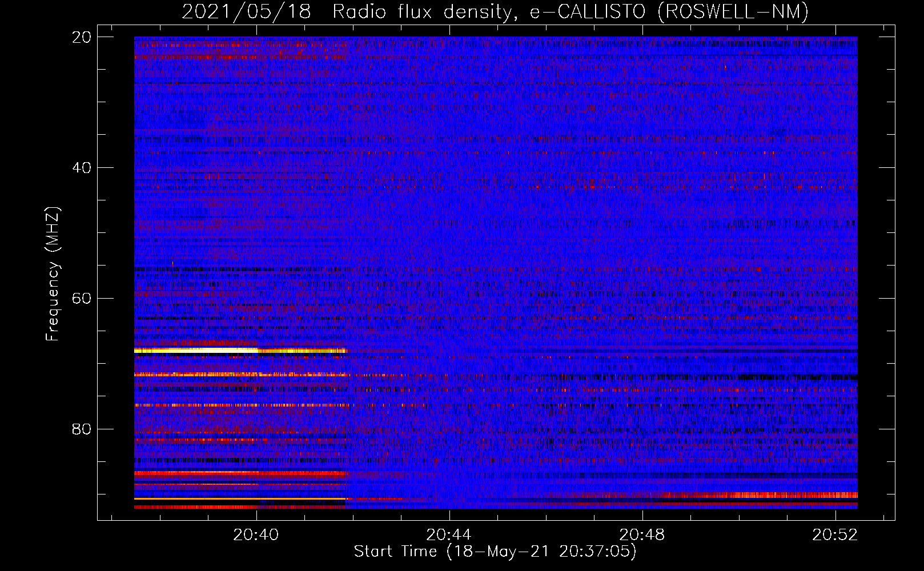924x571 pixels.
Task: Click the thin orange line at the spectrogram bottom left
Action: tap(240, 499)
